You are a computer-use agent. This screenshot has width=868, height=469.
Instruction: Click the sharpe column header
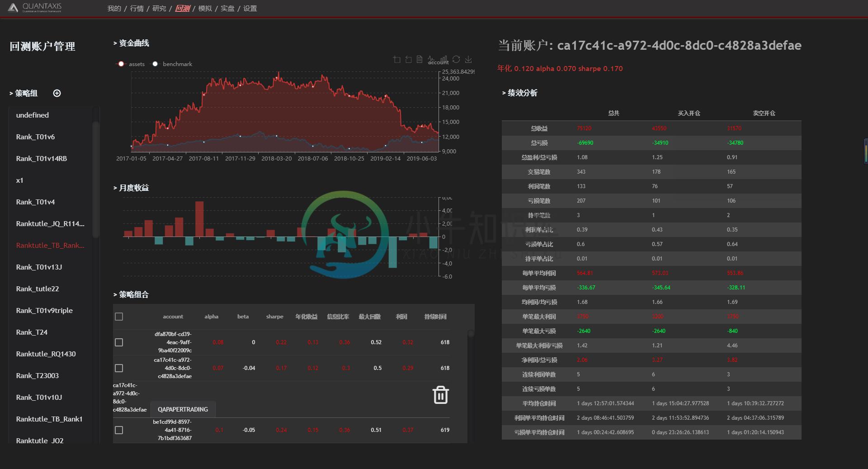tap(275, 317)
